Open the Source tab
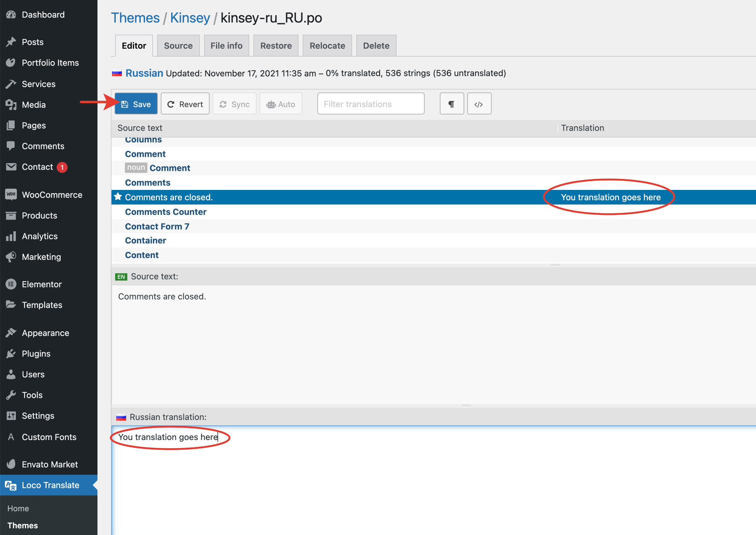This screenshot has width=756, height=535. point(178,46)
